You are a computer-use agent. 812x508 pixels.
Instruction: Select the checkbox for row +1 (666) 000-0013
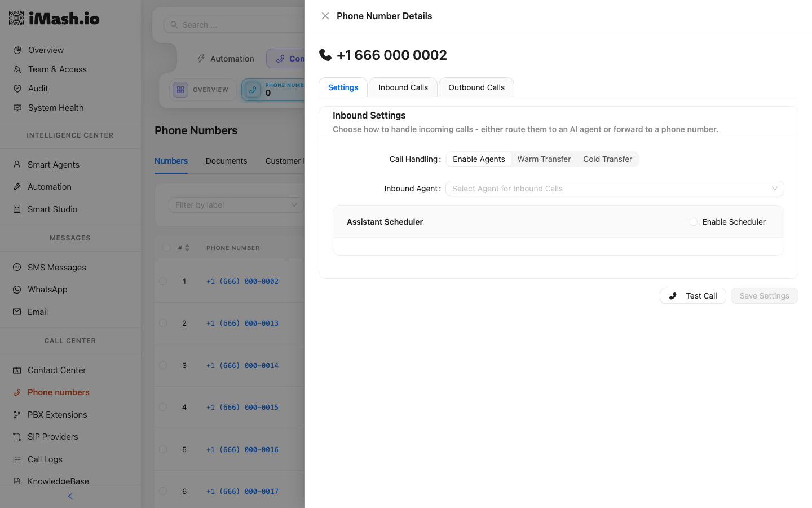pyautogui.click(x=163, y=323)
